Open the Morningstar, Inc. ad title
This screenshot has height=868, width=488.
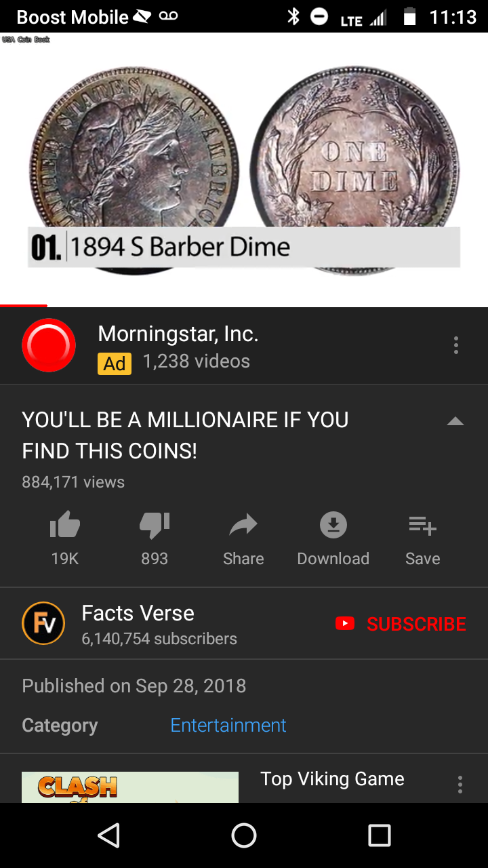(x=178, y=334)
